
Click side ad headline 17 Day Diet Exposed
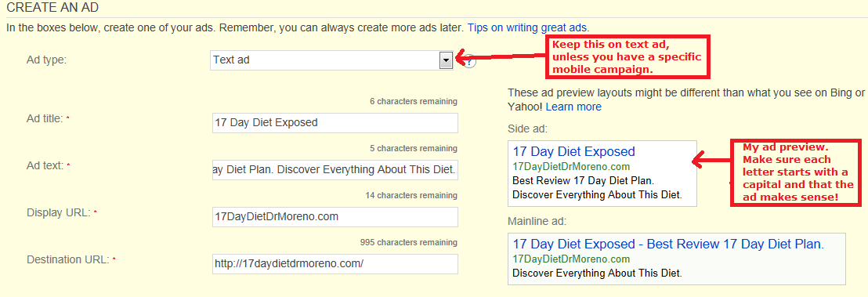(x=573, y=152)
